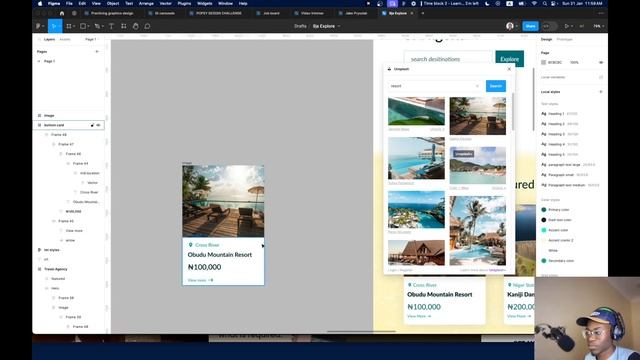Viewport: 640px width, 360px height.
Task: Expand Frame 48 layer
Action: point(47,135)
